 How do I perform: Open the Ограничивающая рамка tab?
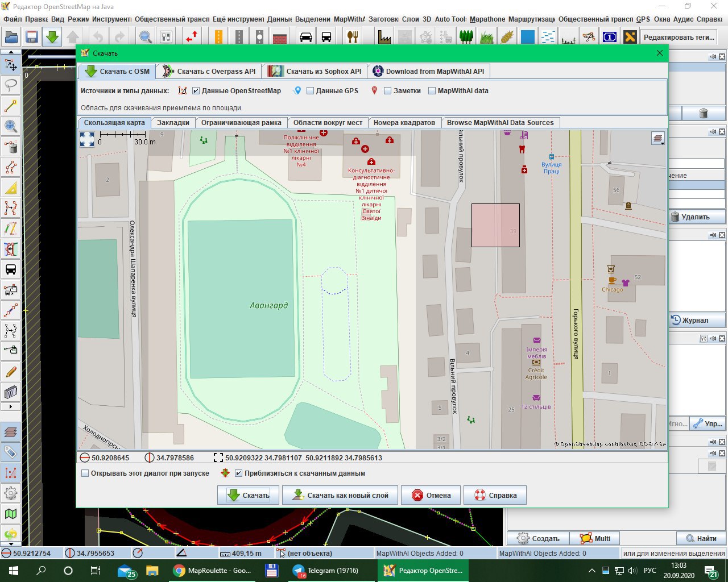tap(241, 123)
